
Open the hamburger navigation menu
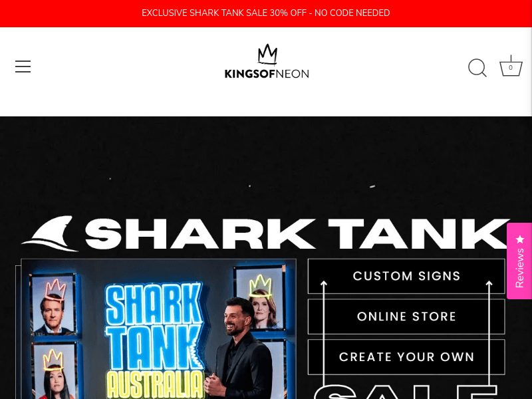point(23,66)
